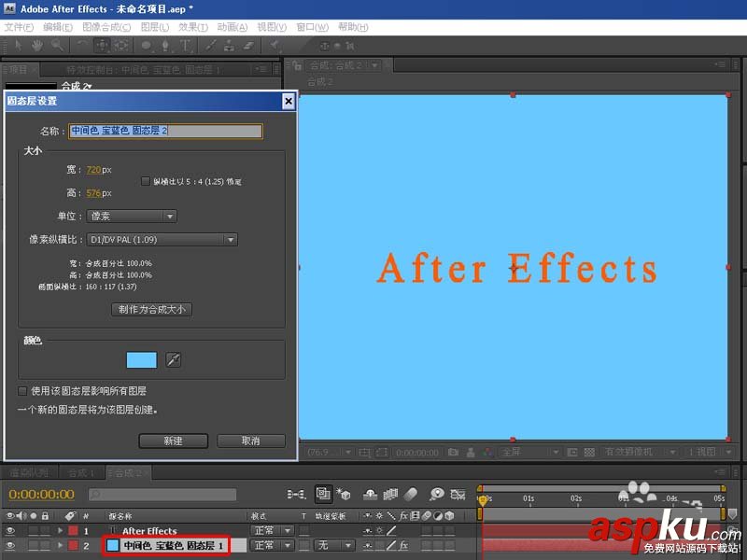Toggle Draft 3D in the timeline

[x=344, y=494]
